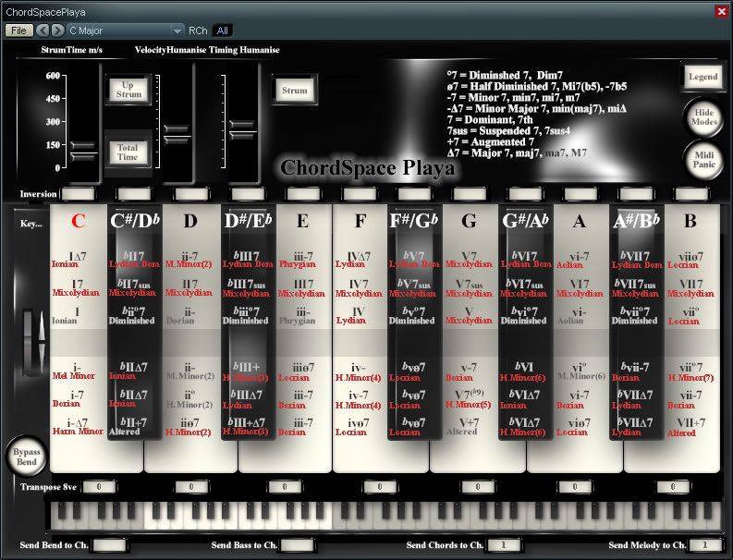
Task: Play the bVI H.Minor(6) chord
Action: (x=523, y=371)
